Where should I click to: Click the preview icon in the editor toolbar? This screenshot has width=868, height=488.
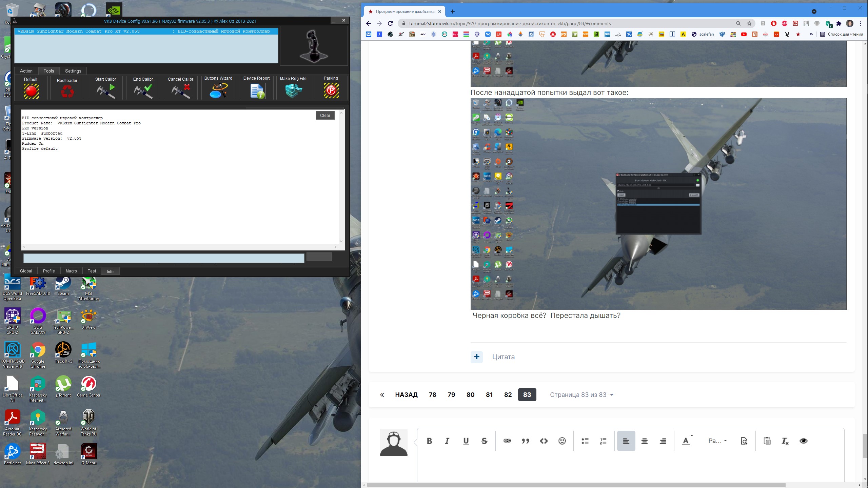(x=744, y=441)
